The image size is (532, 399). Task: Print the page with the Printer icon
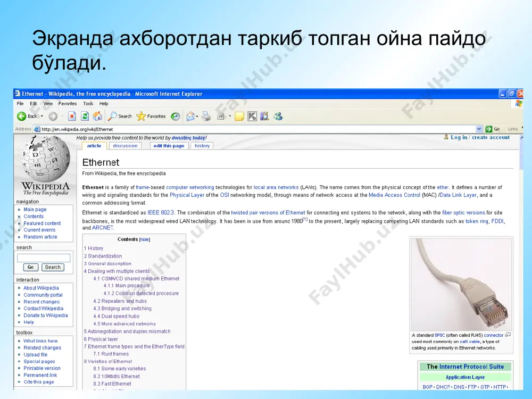pyautogui.click(x=206, y=117)
